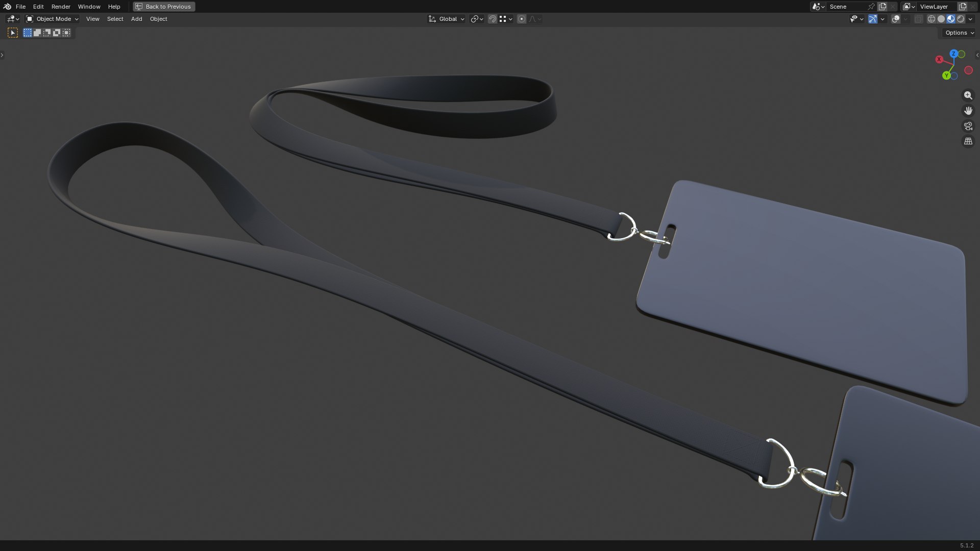
Task: Toggle show gizmos button
Action: coord(873,19)
